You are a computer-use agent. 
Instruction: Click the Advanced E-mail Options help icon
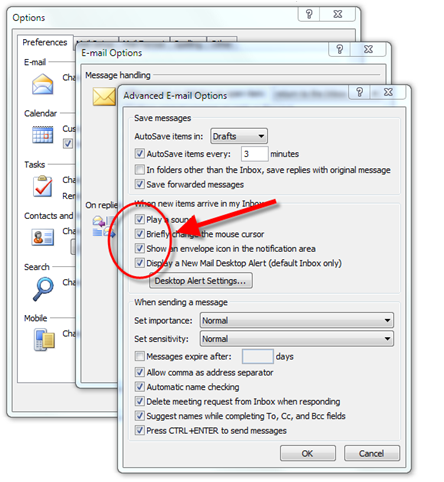[359, 92]
